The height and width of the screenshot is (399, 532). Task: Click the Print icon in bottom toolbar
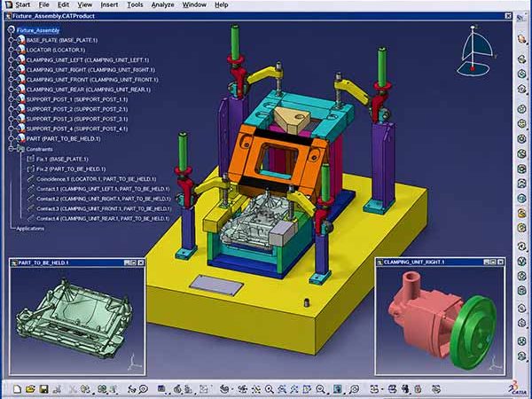pyautogui.click(x=57, y=389)
